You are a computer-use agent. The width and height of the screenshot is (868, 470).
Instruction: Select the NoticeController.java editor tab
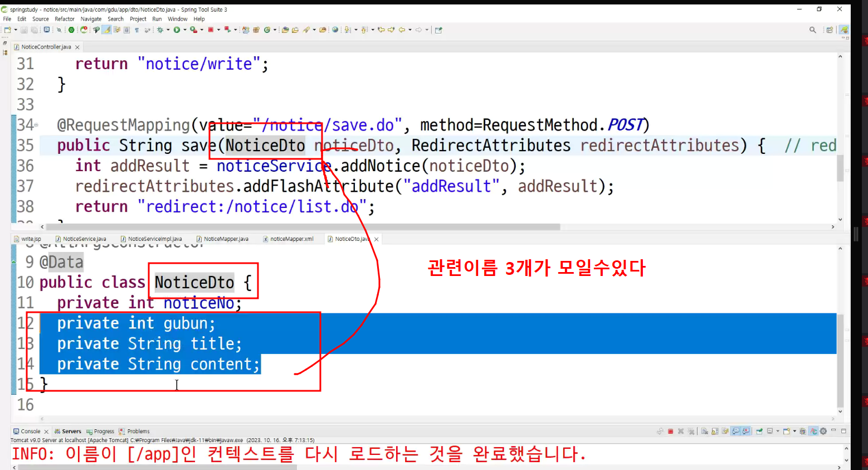pyautogui.click(x=46, y=47)
